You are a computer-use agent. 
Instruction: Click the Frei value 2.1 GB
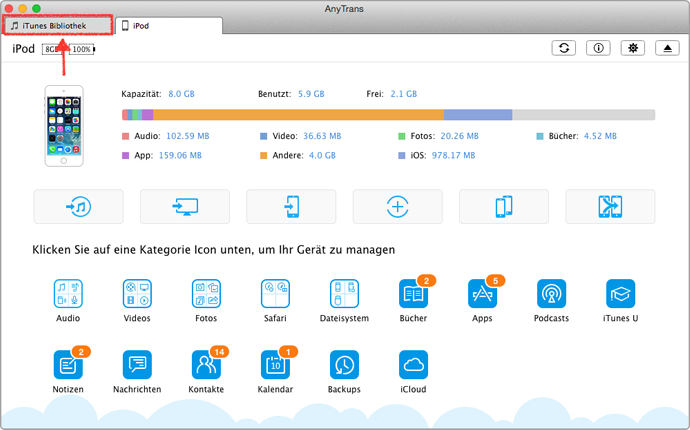pyautogui.click(x=404, y=94)
